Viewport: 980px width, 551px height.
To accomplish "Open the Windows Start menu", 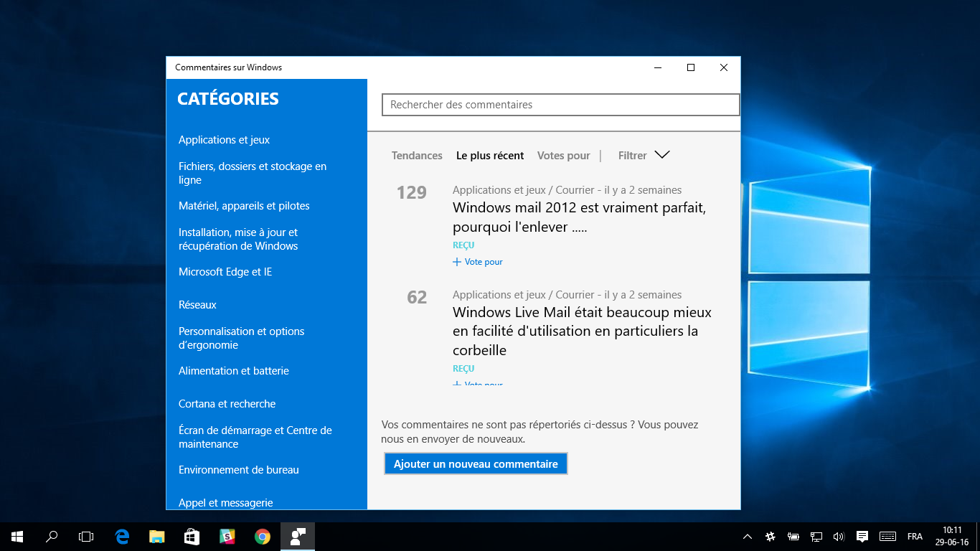I will [17, 537].
